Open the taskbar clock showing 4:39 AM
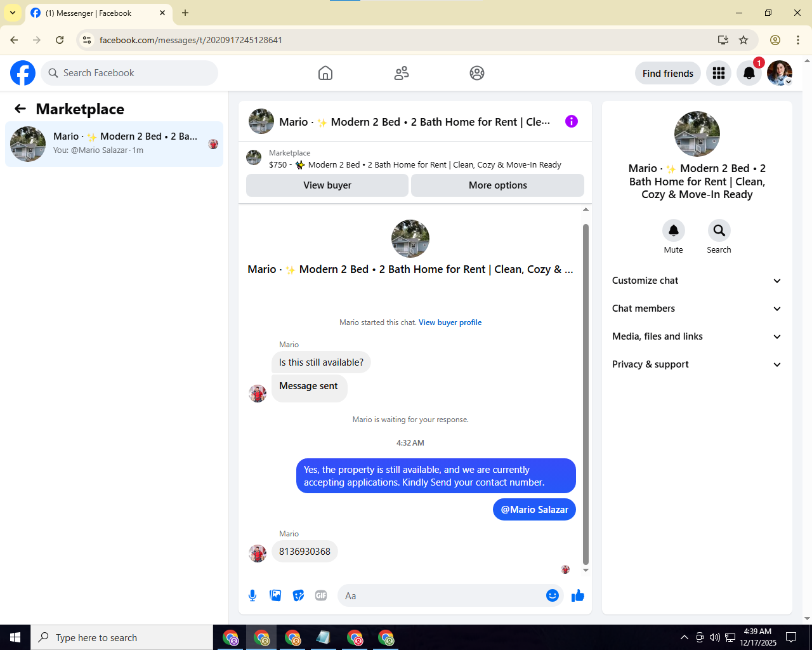The height and width of the screenshot is (650, 812). [757, 637]
